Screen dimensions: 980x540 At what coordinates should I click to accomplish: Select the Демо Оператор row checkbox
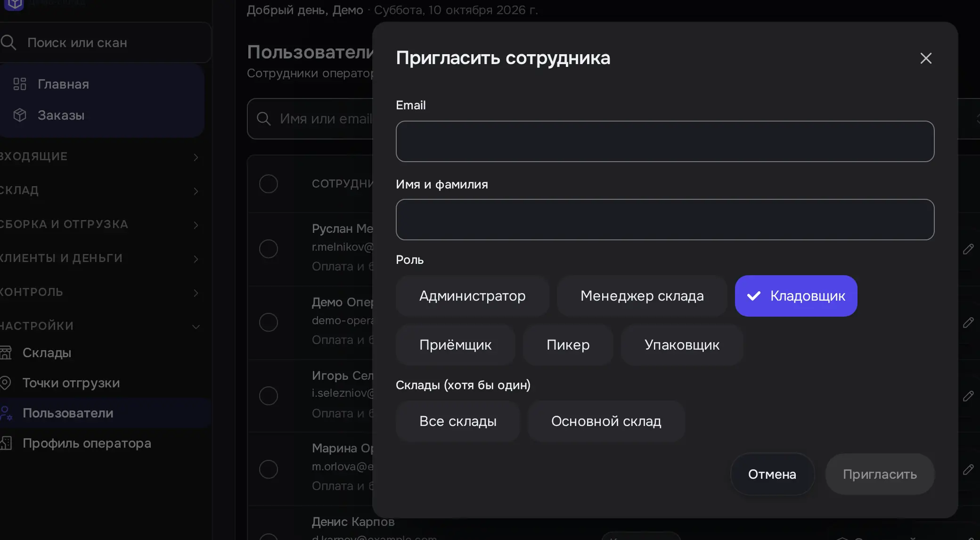pos(269,322)
